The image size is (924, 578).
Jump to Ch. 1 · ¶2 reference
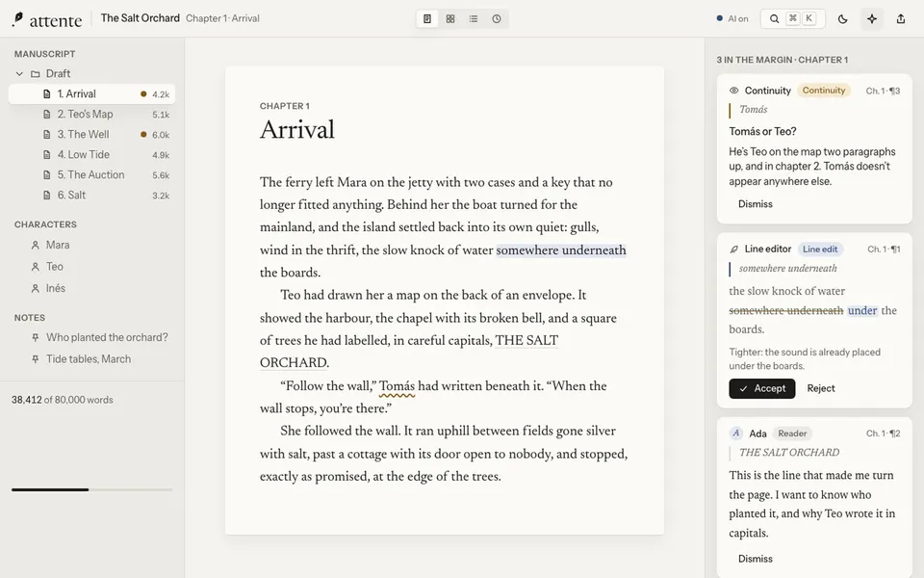coord(884,433)
